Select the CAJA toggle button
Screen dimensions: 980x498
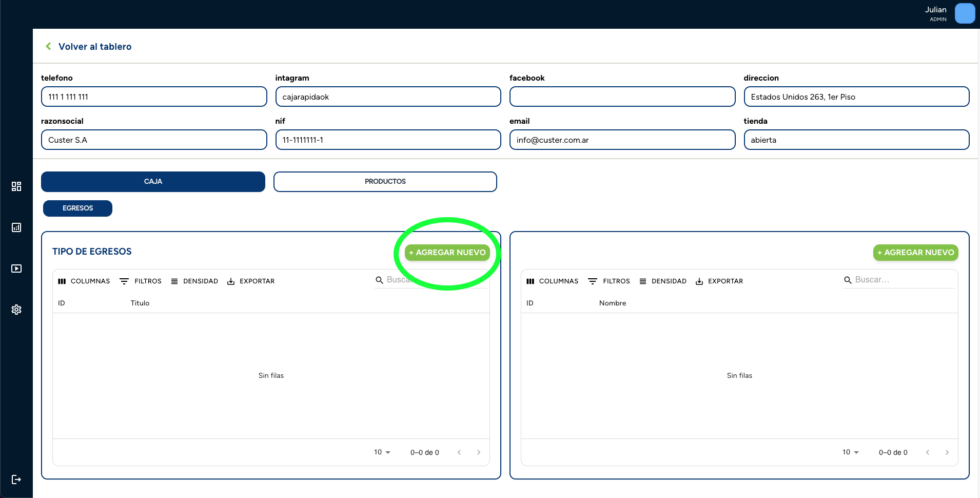tap(153, 181)
